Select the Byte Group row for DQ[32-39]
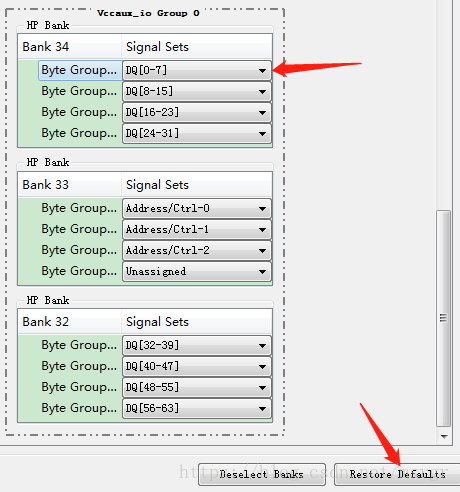The width and height of the screenshot is (460, 492). (80, 345)
